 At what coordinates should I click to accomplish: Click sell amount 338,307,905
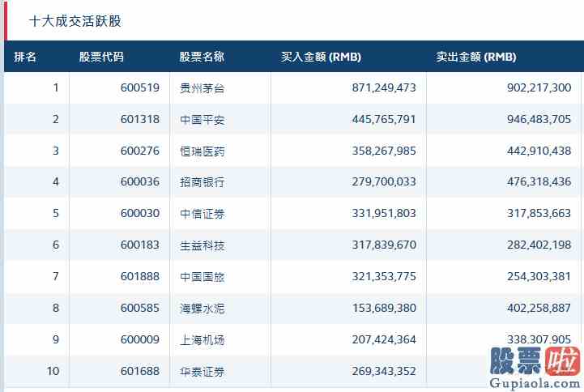click(539, 339)
